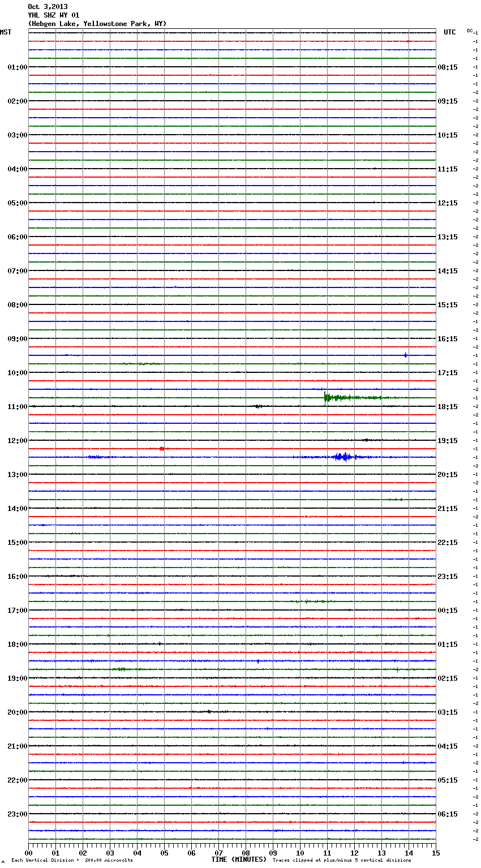The width and height of the screenshot is (481, 868).
Task: Click minute axis tick label '08'
Action: 246,853
